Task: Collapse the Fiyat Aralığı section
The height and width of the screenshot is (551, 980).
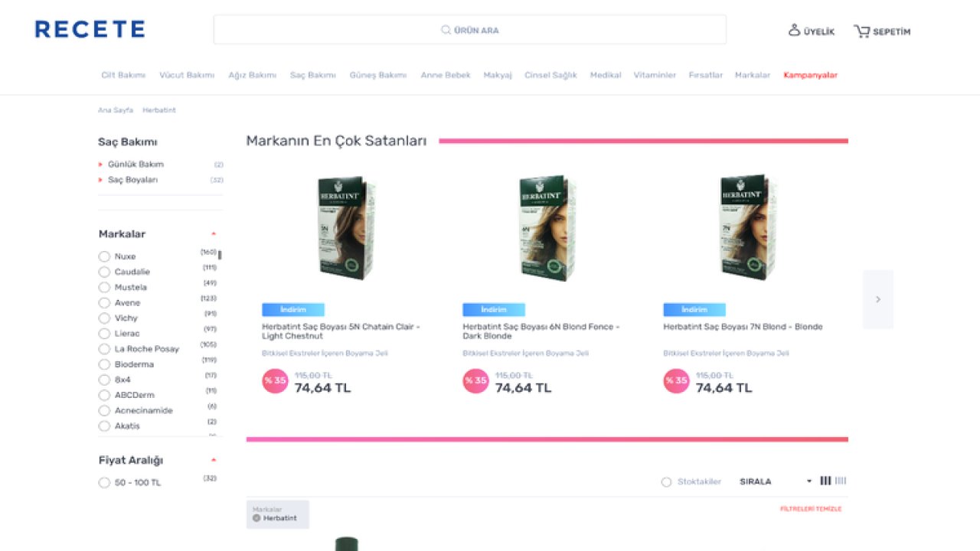Action: pyautogui.click(x=214, y=460)
